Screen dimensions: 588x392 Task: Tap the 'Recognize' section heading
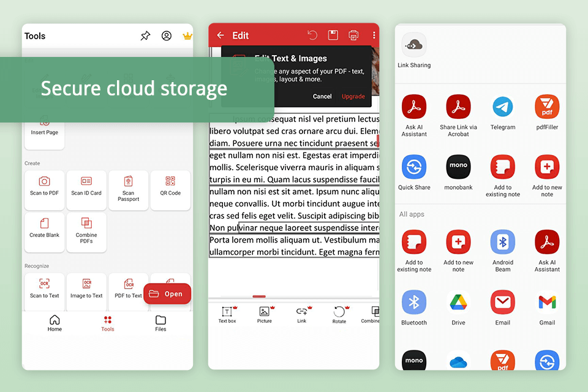[x=37, y=266]
